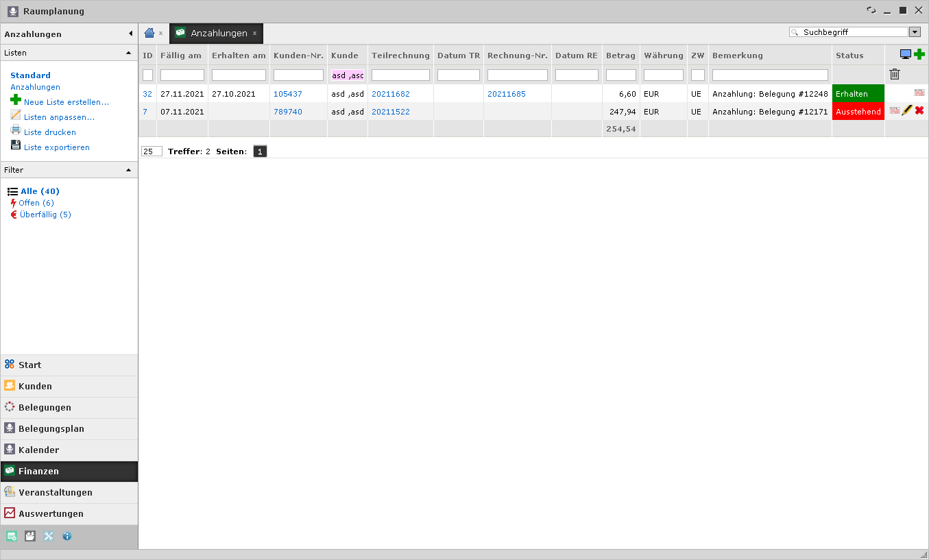
Task: Sort by Status column header
Action: [849, 56]
